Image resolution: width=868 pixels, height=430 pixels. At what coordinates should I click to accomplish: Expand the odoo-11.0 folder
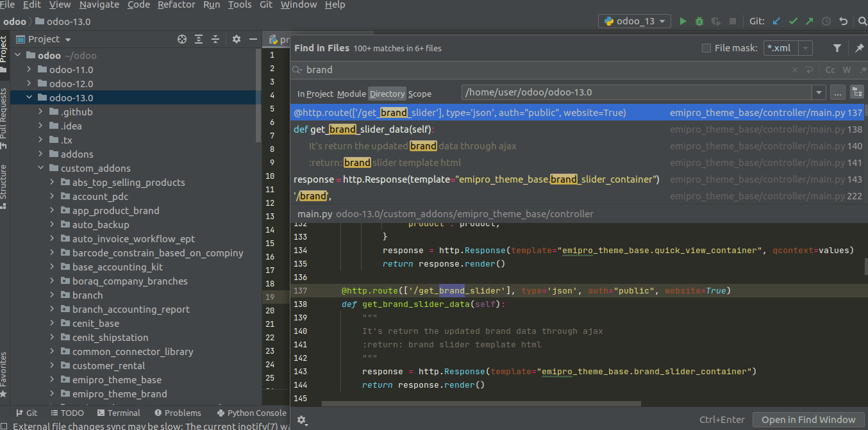[x=29, y=70]
